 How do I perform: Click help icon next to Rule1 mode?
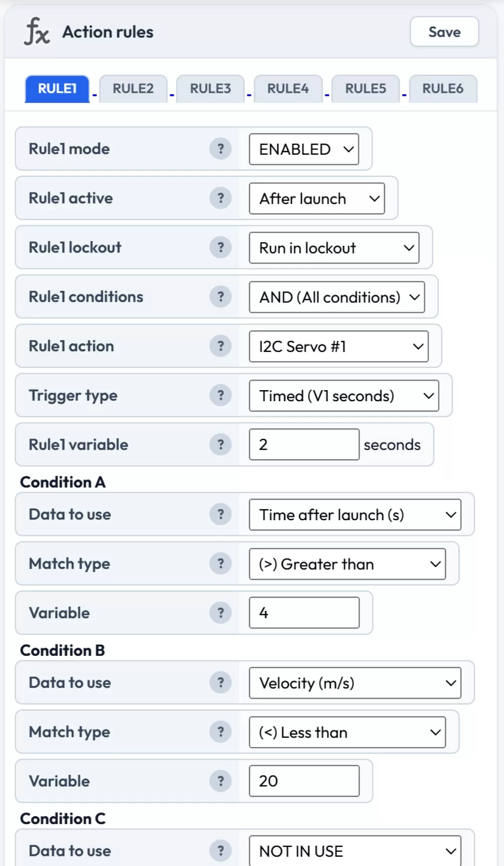(x=220, y=149)
